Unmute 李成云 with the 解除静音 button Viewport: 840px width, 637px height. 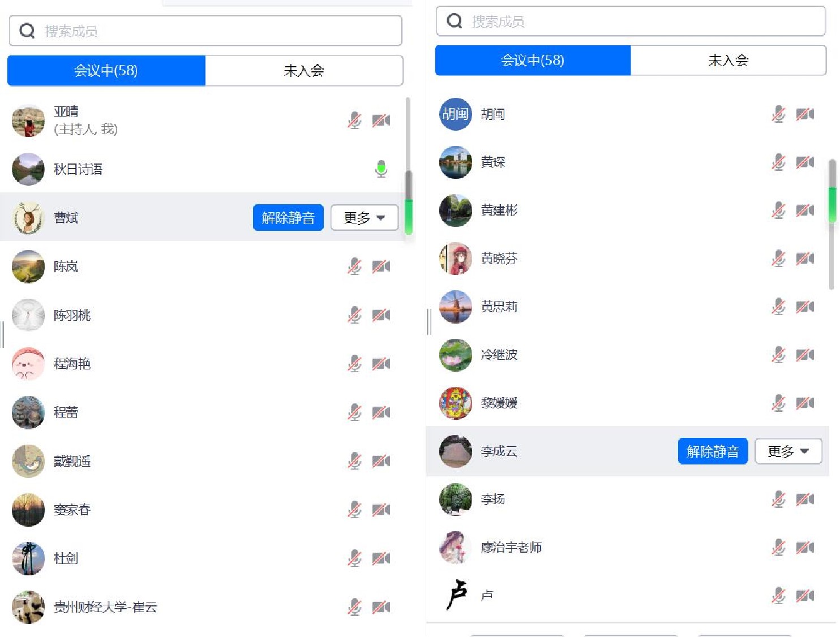click(713, 451)
